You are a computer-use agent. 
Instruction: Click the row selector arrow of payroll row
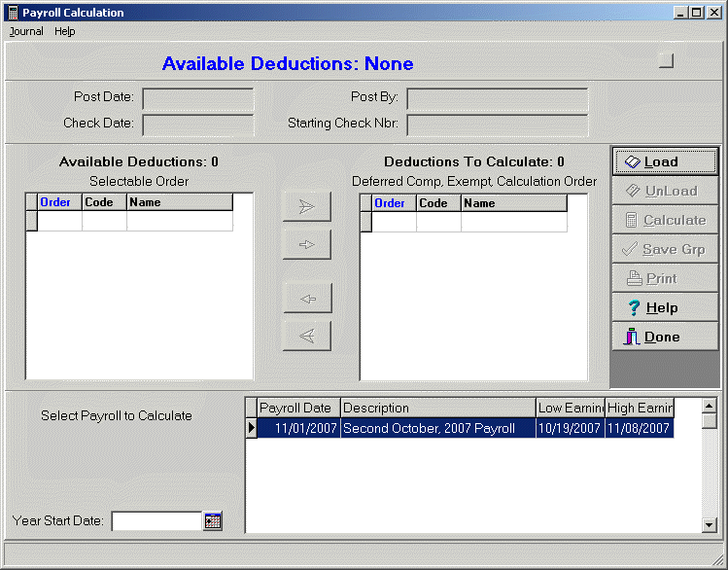(x=251, y=428)
